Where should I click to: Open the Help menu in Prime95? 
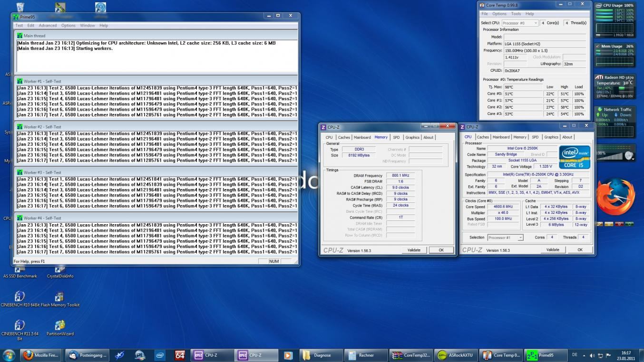click(x=103, y=25)
